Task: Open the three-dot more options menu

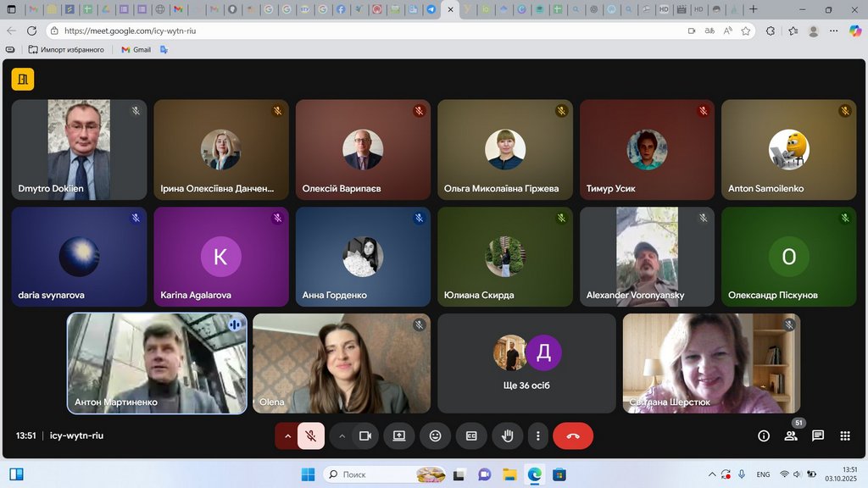Action: 538,435
